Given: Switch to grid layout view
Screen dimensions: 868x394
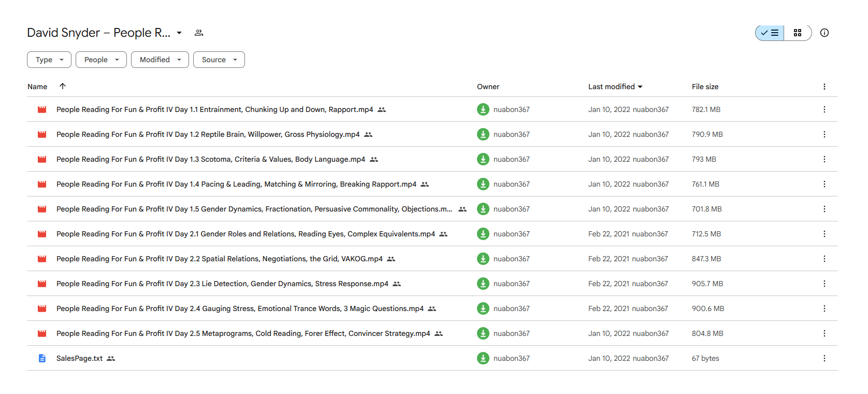Looking at the screenshot, I should click(798, 33).
